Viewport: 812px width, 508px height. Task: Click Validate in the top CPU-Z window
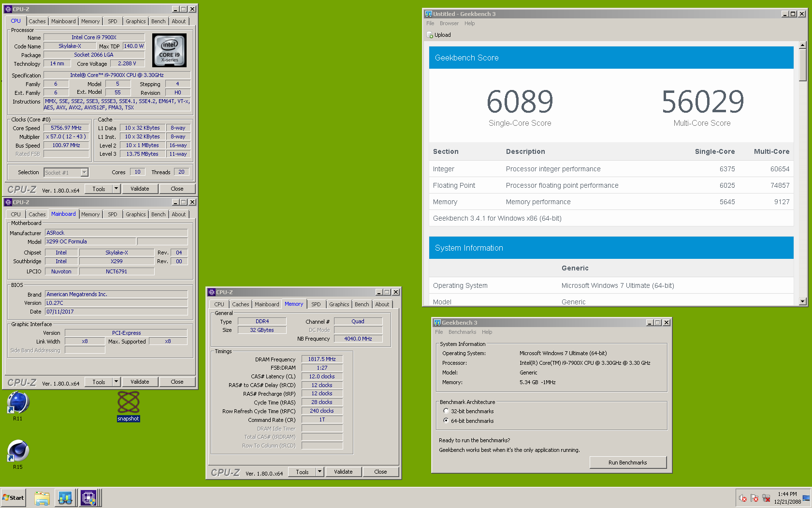pos(140,189)
